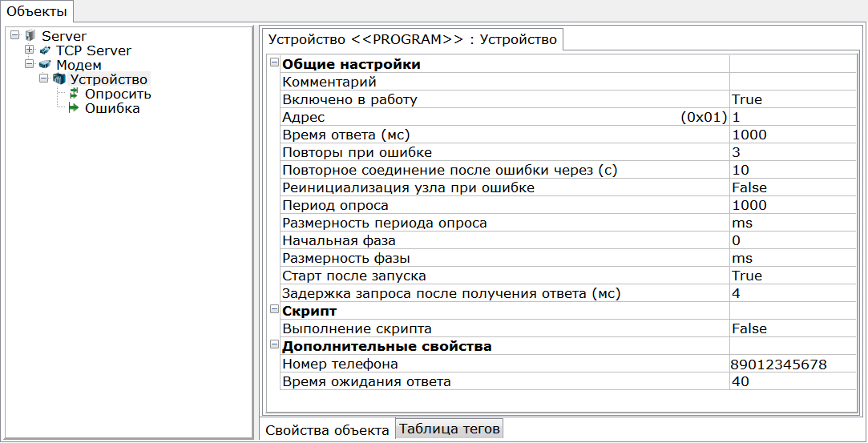868x443 pixels.
Task: Click the Опросить green arrows icon
Action: click(74, 94)
